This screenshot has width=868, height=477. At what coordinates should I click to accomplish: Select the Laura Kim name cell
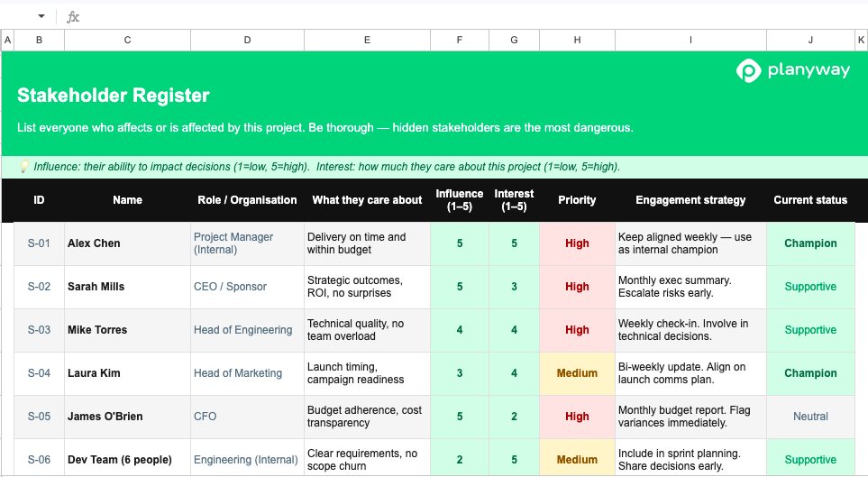coord(127,372)
